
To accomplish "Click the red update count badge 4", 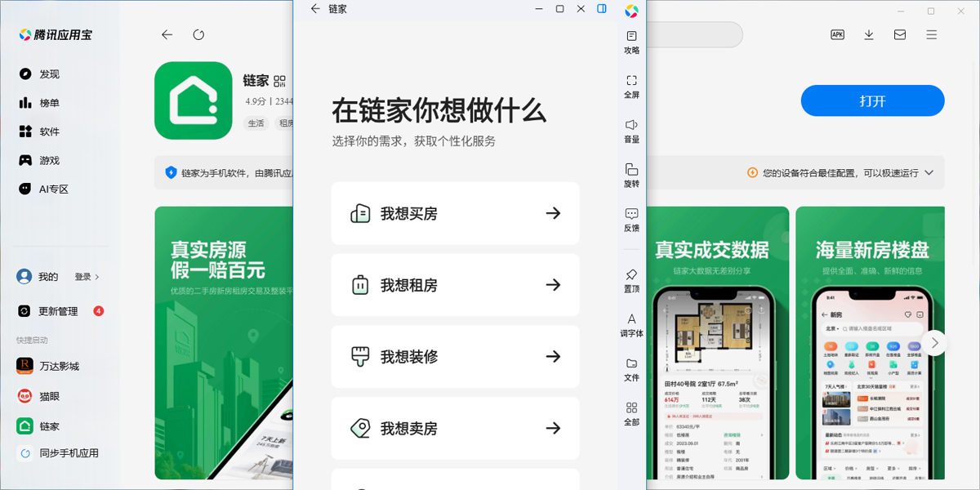I will pyautogui.click(x=99, y=311).
